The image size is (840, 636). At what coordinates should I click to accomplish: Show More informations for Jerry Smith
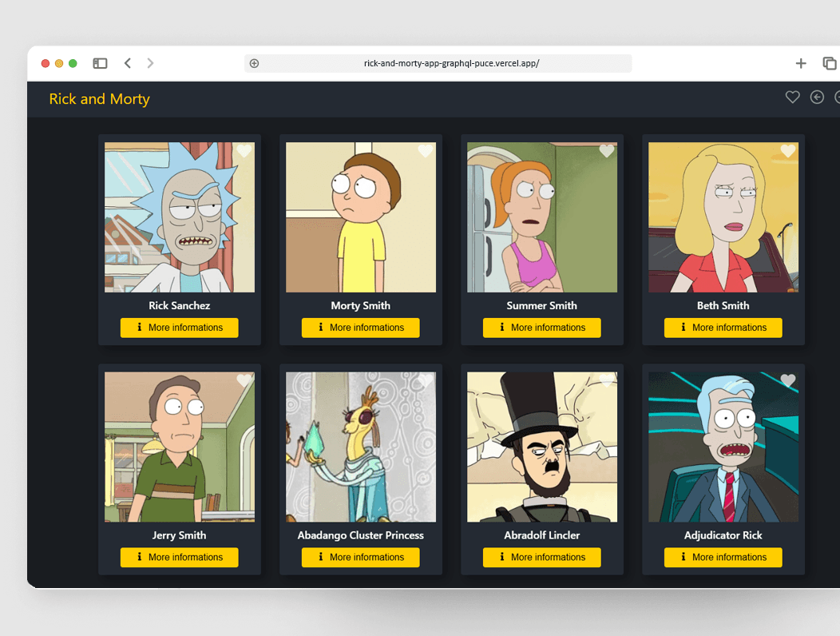(180, 557)
